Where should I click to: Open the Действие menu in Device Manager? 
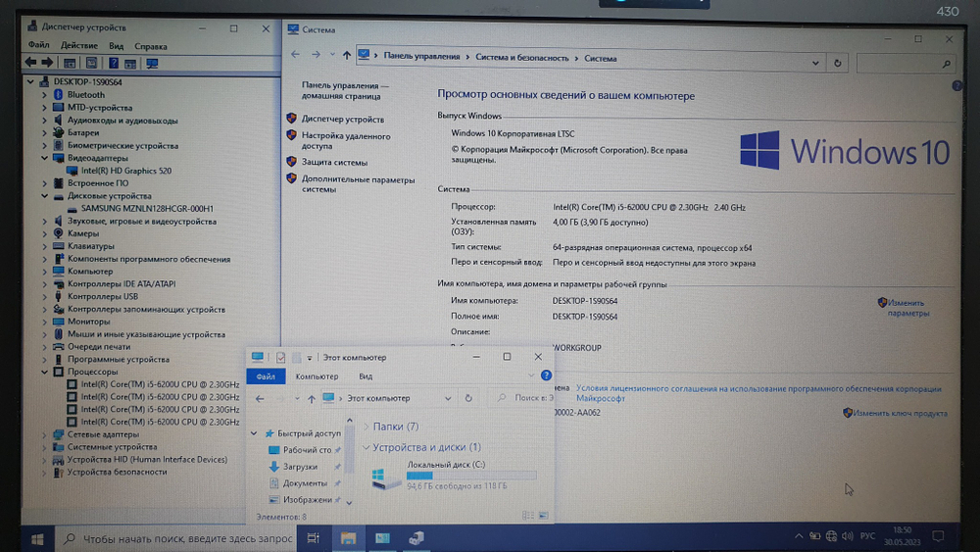(x=78, y=46)
